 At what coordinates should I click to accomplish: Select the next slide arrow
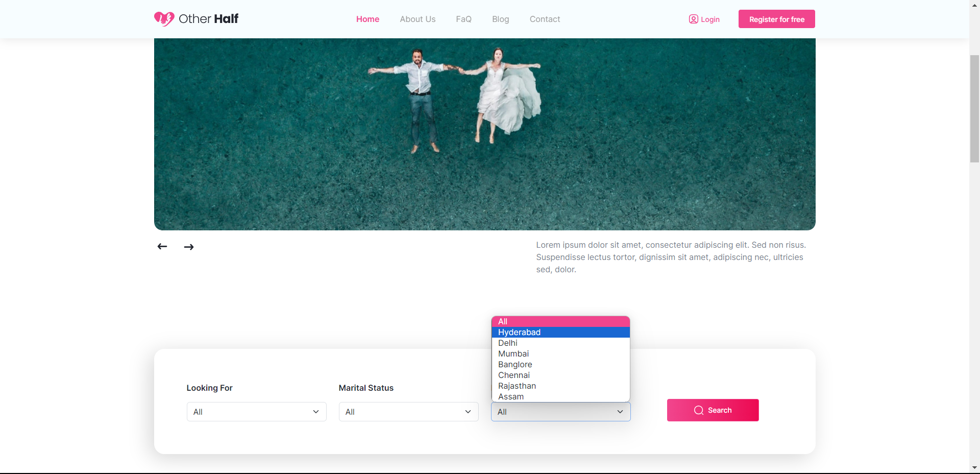coord(188,247)
